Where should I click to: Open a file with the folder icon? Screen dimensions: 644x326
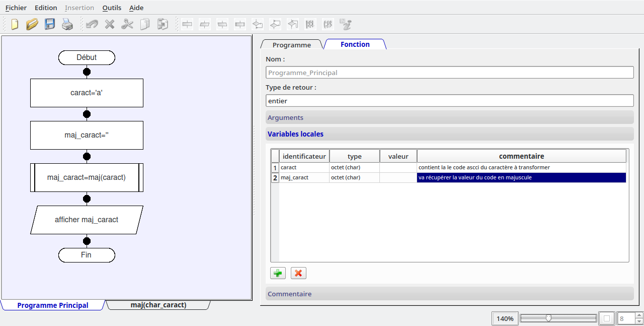(x=32, y=24)
